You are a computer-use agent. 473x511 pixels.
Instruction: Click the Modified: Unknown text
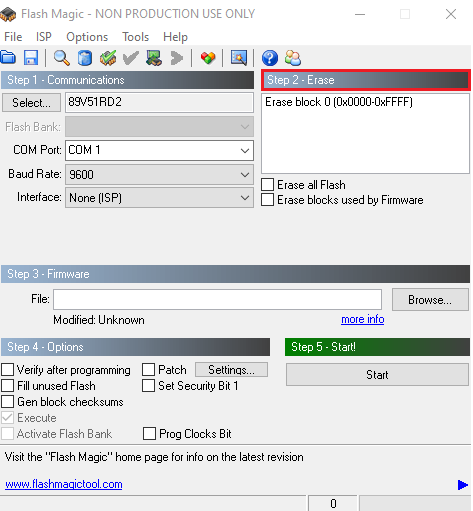pyautogui.click(x=99, y=320)
